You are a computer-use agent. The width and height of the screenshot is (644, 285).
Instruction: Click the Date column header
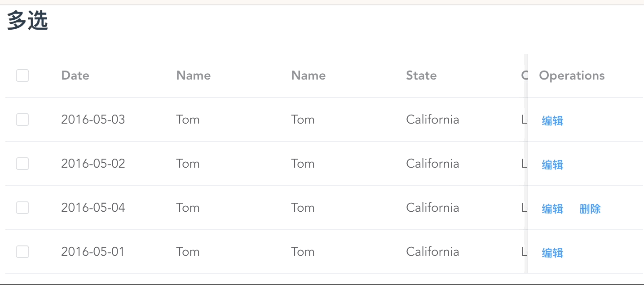coord(75,76)
